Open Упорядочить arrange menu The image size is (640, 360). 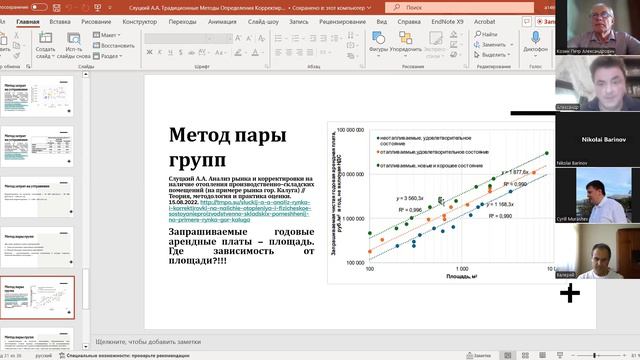click(406, 42)
